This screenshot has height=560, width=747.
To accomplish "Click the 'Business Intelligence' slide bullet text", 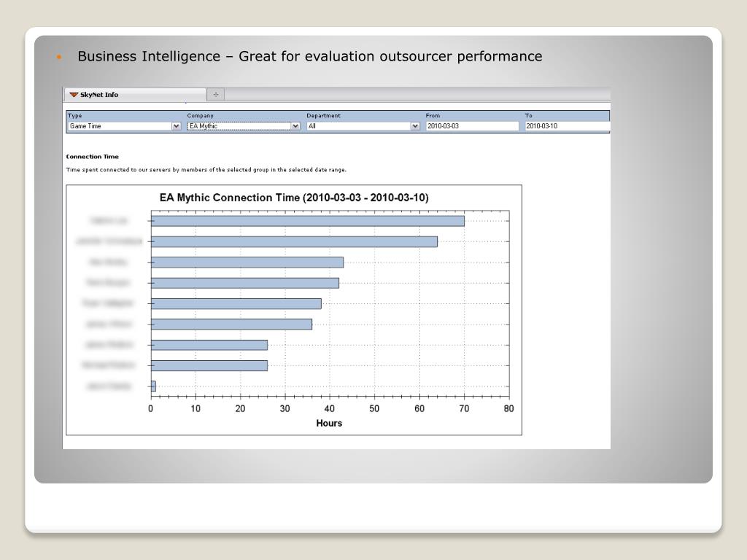I will pyautogui.click(x=309, y=56).
